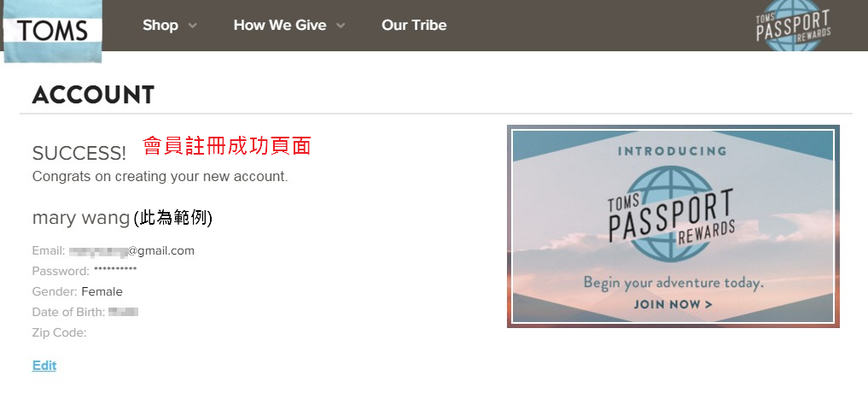
Task: Open the Passport Rewards header badge
Action: click(x=793, y=26)
